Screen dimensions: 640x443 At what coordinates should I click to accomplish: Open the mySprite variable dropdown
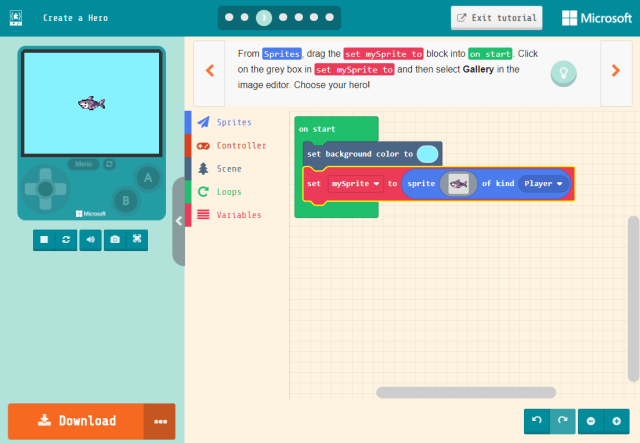355,184
